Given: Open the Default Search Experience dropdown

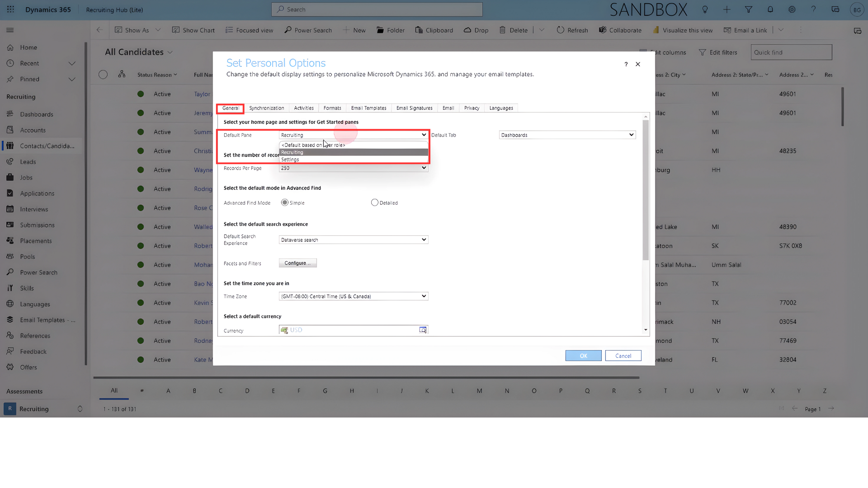Looking at the screenshot, I should [x=354, y=239].
